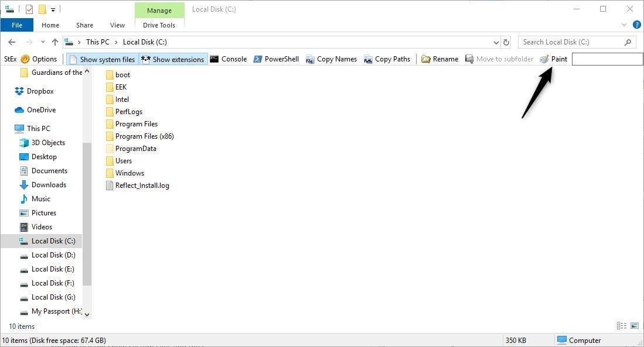Open StEx Options in the toolbar
This screenshot has width=644, height=347.
coord(39,59)
